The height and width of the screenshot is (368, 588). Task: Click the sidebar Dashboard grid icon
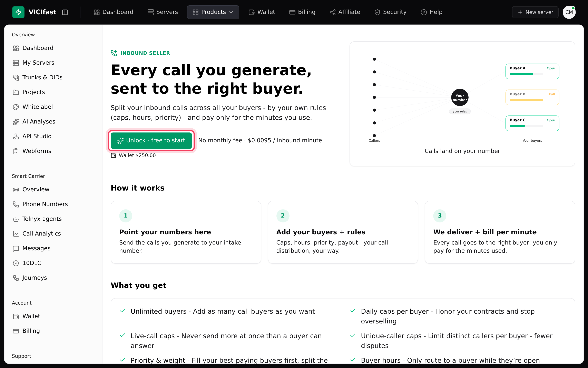point(16,48)
